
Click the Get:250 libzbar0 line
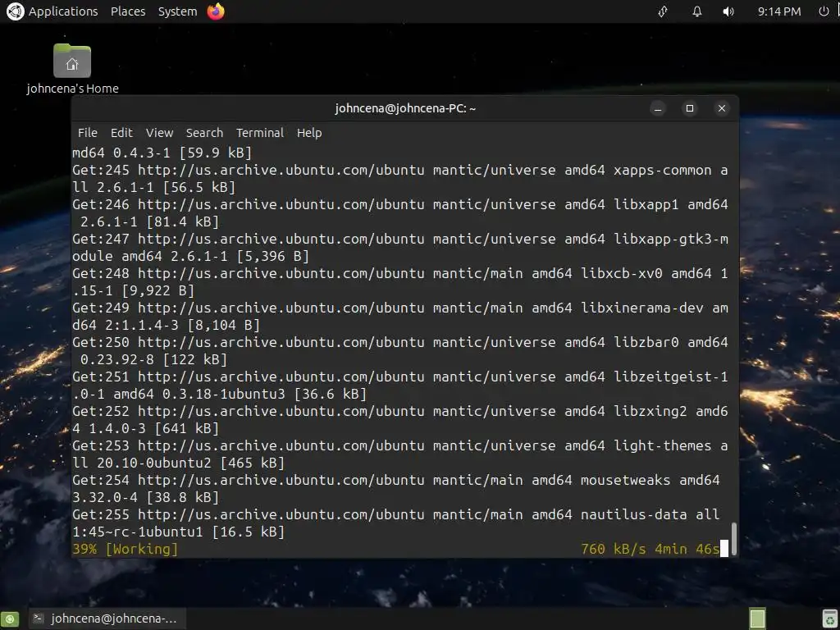[400, 342]
